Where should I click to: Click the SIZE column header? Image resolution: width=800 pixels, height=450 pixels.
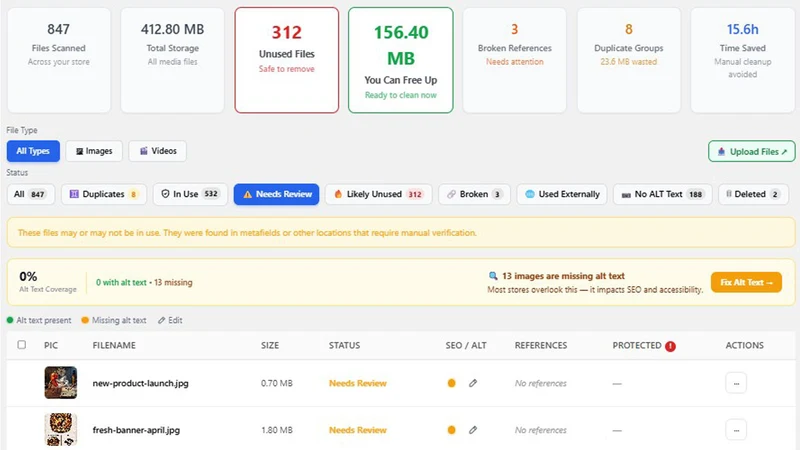tap(270, 345)
